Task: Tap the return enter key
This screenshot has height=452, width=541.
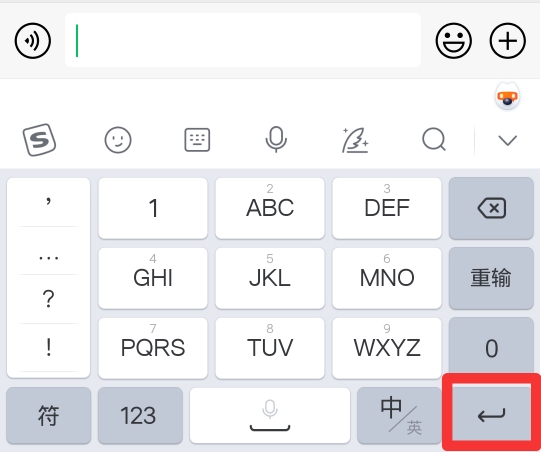Action: coord(491,413)
